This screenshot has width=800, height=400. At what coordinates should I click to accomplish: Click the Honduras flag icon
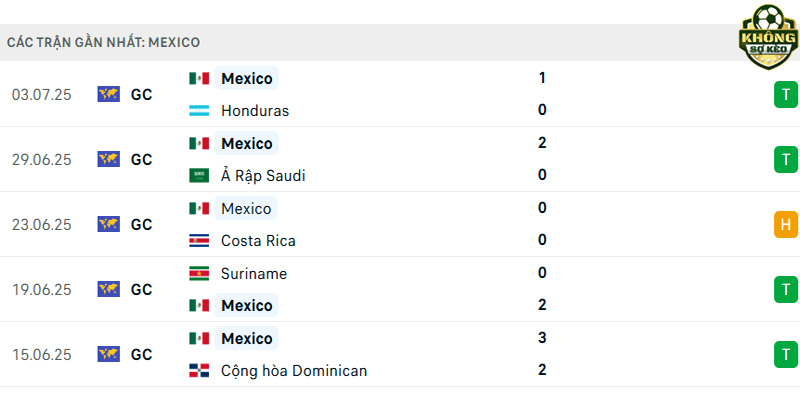pyautogui.click(x=199, y=111)
